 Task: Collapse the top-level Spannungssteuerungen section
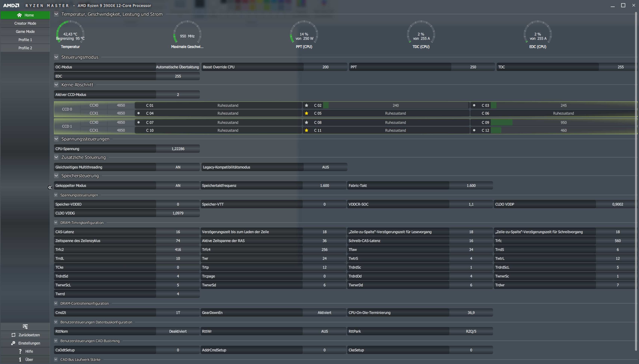coord(56,139)
